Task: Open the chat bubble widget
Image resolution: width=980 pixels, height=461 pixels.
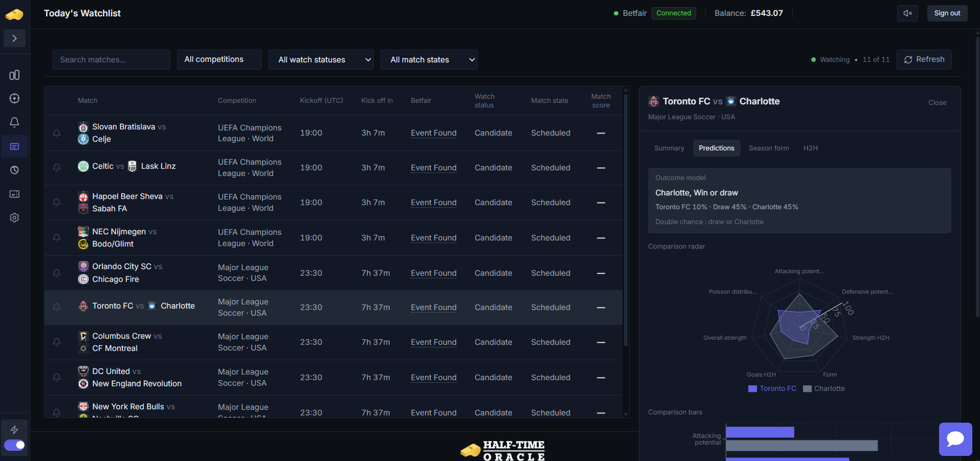Action: 955,439
